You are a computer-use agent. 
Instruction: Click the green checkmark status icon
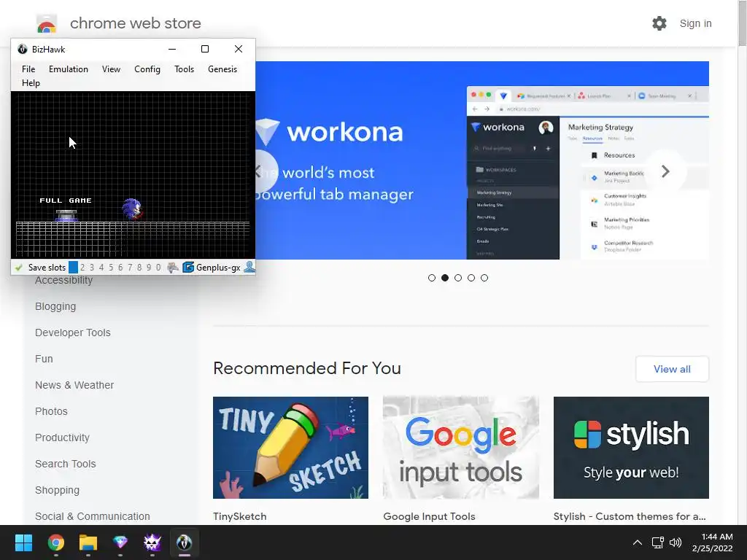19,268
